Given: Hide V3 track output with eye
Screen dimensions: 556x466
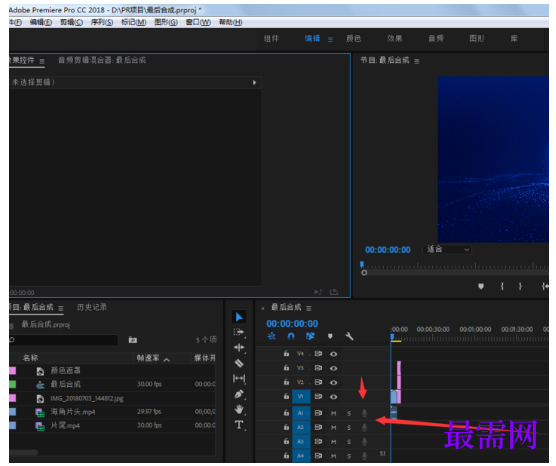Looking at the screenshot, I should point(333,368).
